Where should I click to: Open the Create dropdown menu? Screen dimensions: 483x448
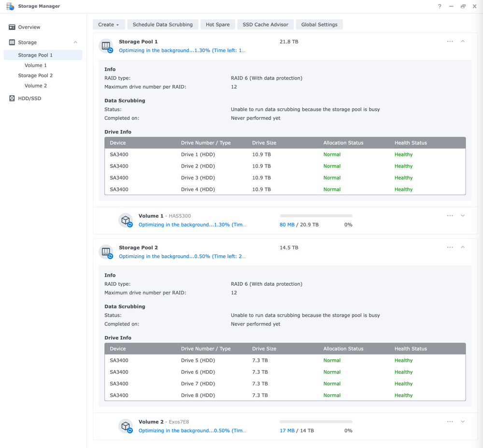coord(109,25)
